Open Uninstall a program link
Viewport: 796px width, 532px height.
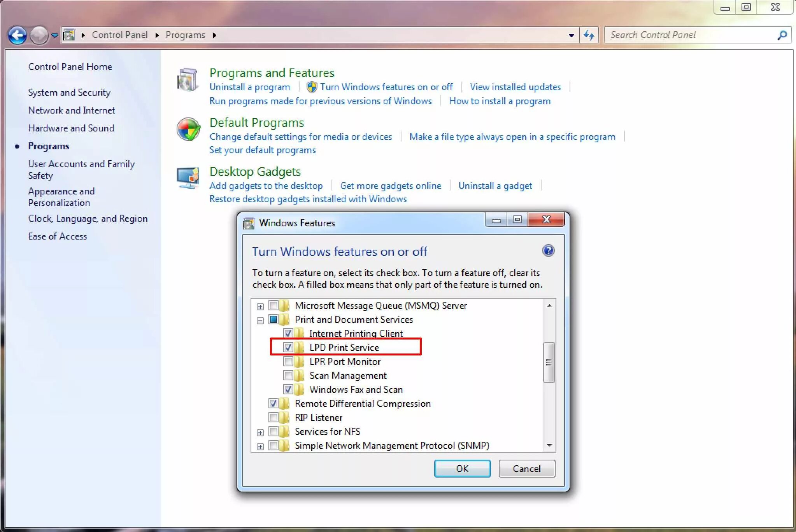(249, 87)
